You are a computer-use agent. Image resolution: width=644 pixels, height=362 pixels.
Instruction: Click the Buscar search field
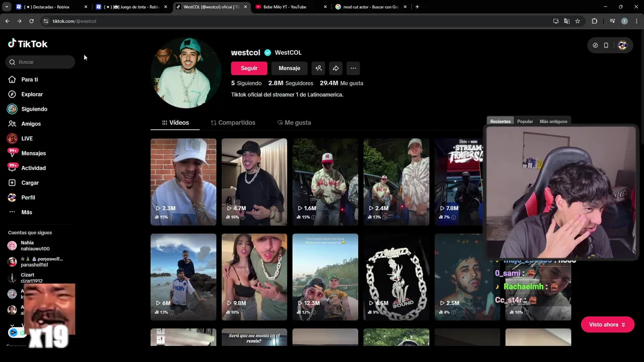pos(41,62)
